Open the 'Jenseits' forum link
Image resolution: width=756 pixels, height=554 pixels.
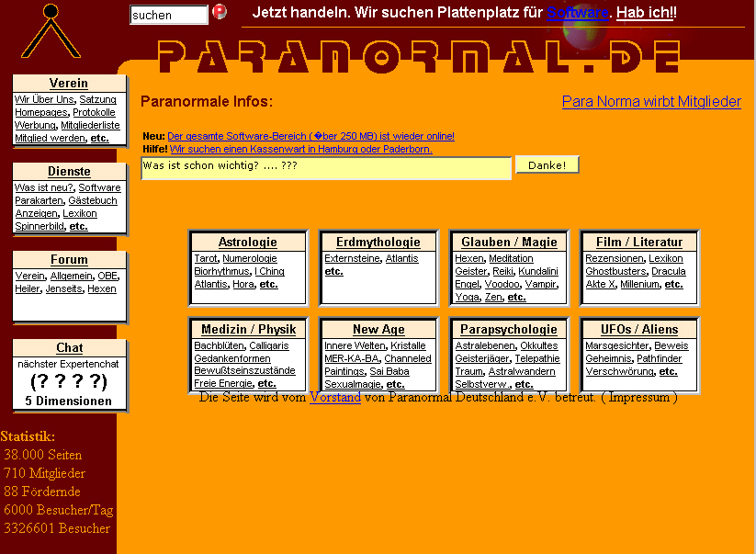click(x=63, y=288)
